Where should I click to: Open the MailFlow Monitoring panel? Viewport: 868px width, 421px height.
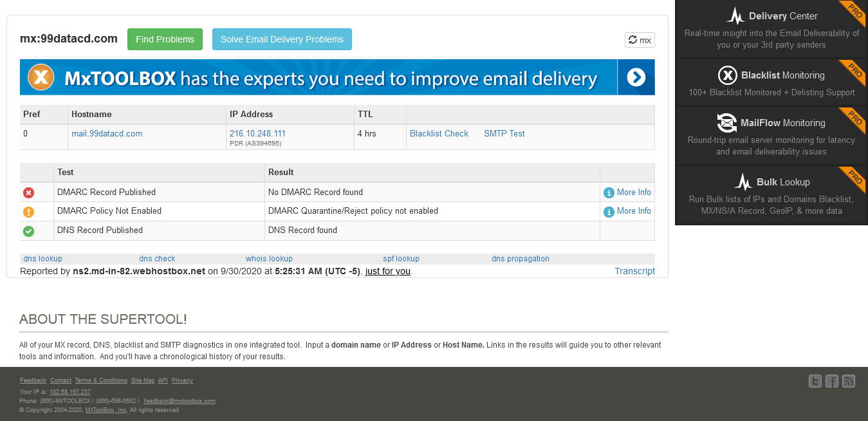pos(771,136)
